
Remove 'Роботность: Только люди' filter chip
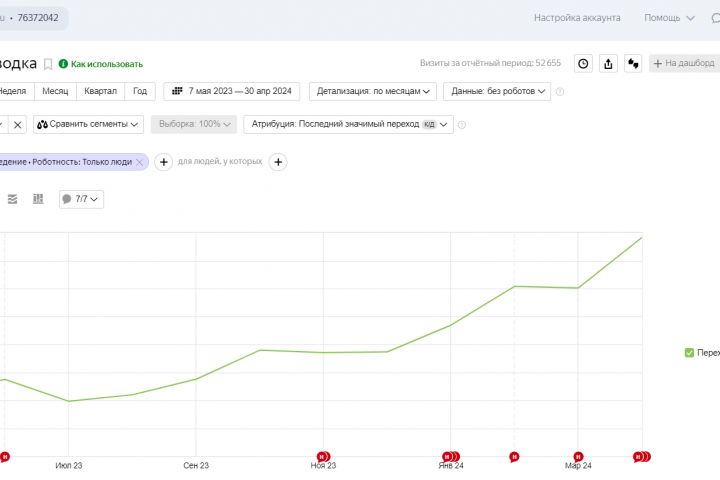(x=140, y=162)
